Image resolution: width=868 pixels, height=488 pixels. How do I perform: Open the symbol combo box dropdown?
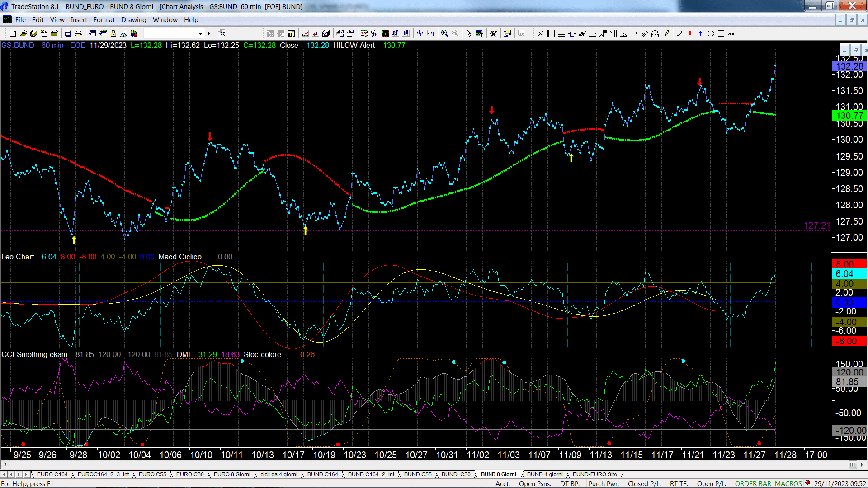tap(200, 33)
